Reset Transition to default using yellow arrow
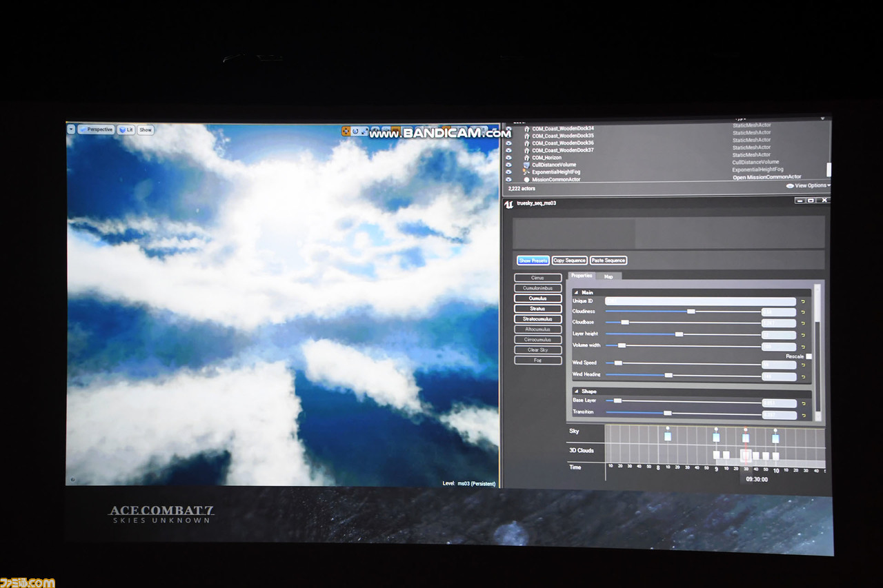 point(803,416)
